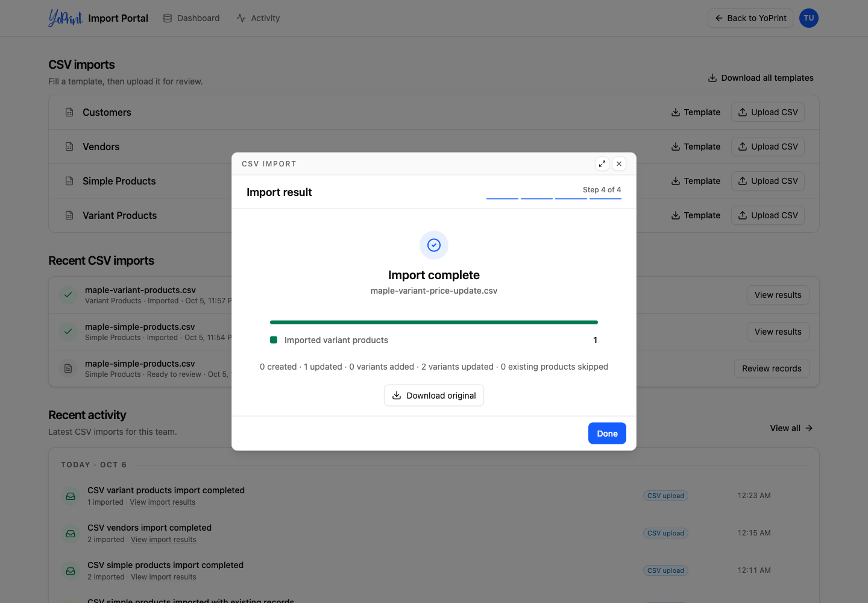Viewport: 868px width, 603px height.
Task: Click the Vendors row document icon
Action: [69, 147]
